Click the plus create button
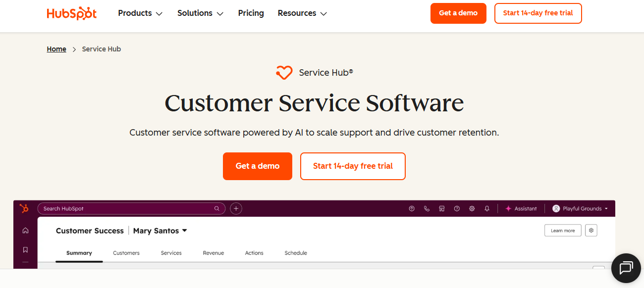644x288 pixels. 236,208
